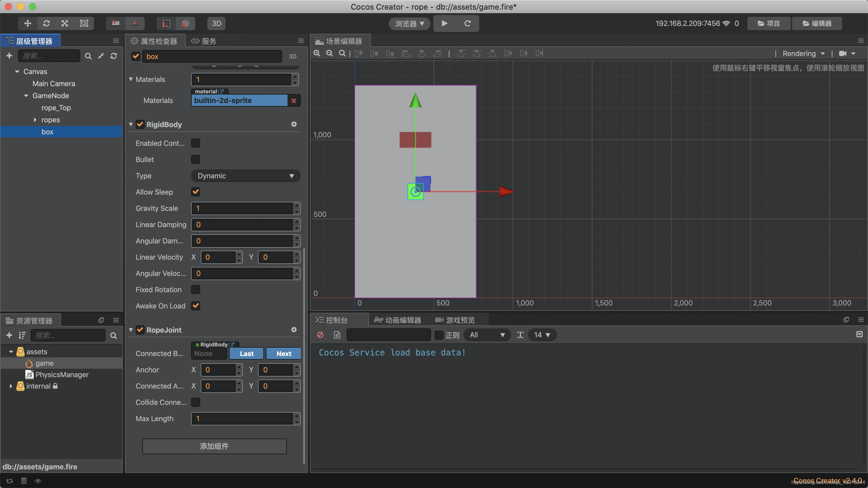Enable the Bullet checkbox

point(195,159)
